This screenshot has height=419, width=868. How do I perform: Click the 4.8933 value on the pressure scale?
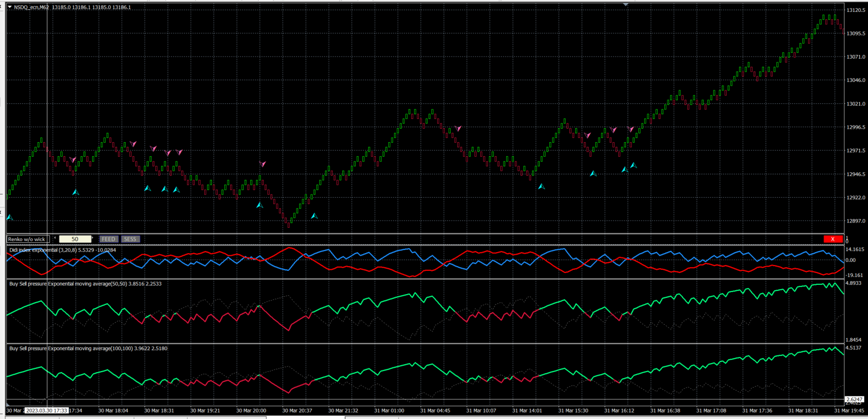coord(853,283)
